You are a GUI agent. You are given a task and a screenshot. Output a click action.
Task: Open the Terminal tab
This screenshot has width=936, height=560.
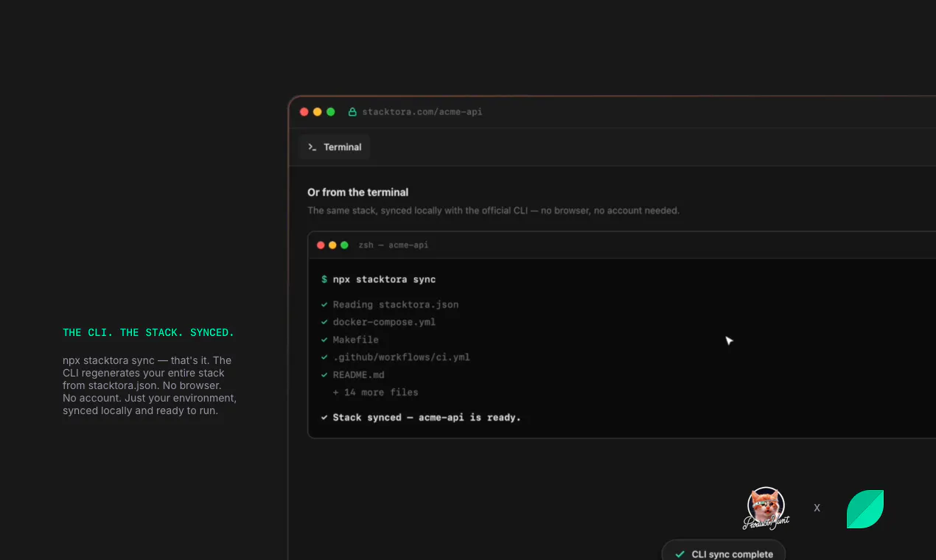coord(335,147)
